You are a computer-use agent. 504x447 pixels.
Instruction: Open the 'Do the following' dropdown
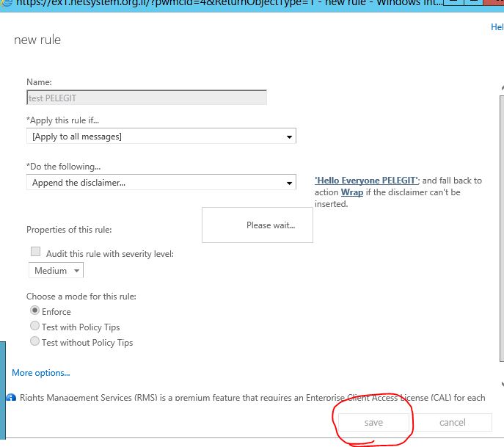click(161, 182)
